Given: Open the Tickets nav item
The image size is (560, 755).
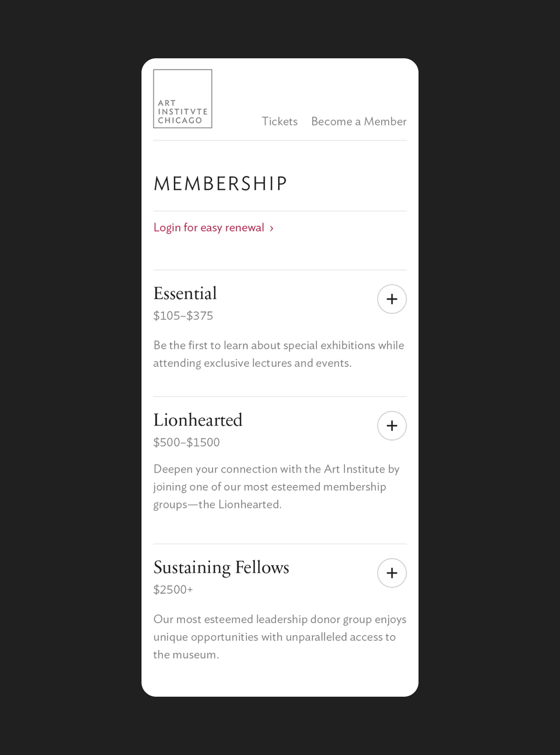Looking at the screenshot, I should [x=279, y=122].
